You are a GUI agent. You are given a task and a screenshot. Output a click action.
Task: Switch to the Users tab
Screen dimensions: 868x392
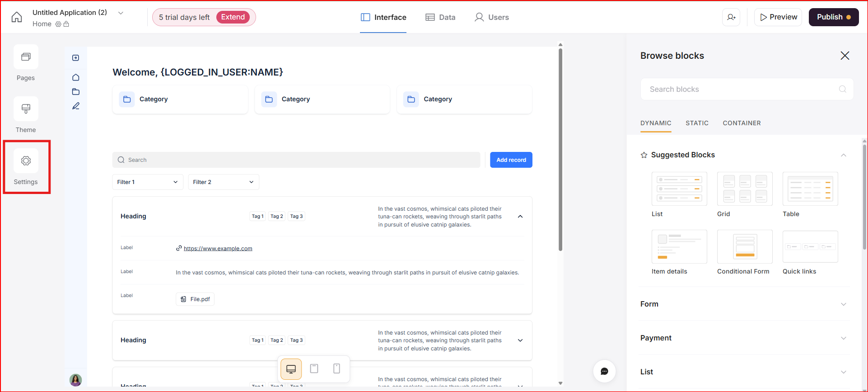click(491, 17)
